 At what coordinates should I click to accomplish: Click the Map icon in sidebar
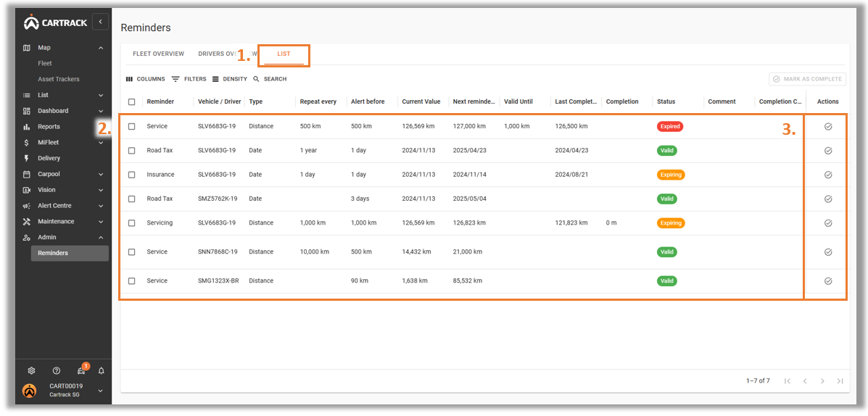pos(27,48)
